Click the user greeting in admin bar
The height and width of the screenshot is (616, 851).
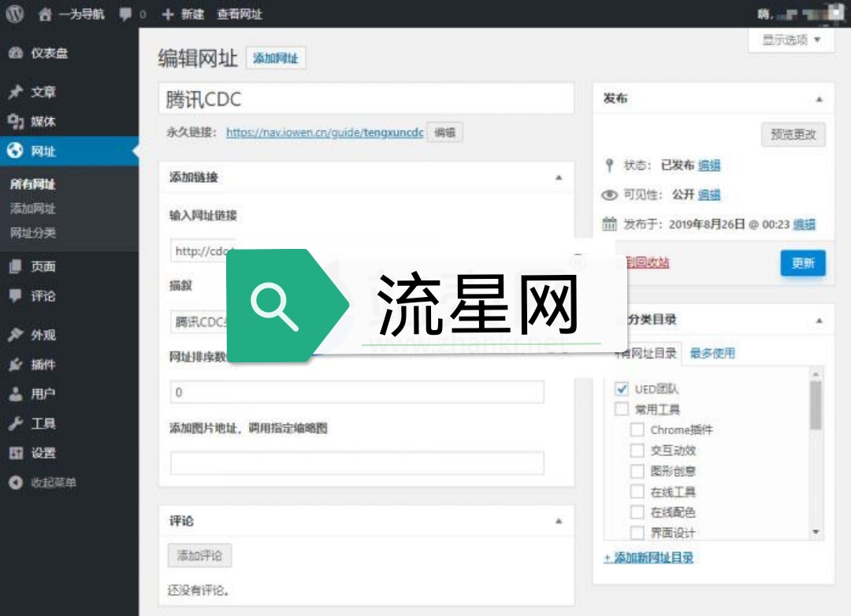(x=800, y=14)
